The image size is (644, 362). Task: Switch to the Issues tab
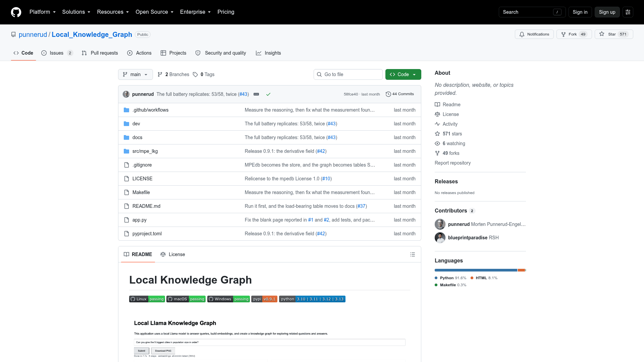click(x=57, y=53)
